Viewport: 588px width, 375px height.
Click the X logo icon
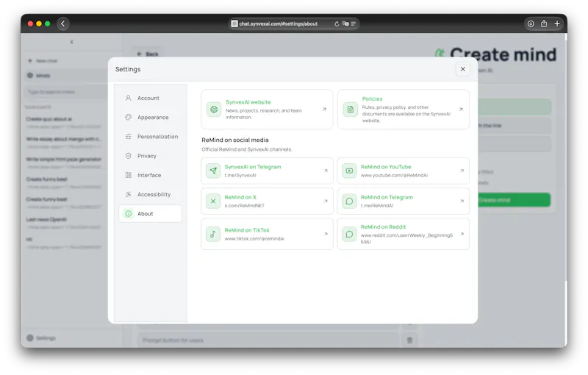coord(213,201)
